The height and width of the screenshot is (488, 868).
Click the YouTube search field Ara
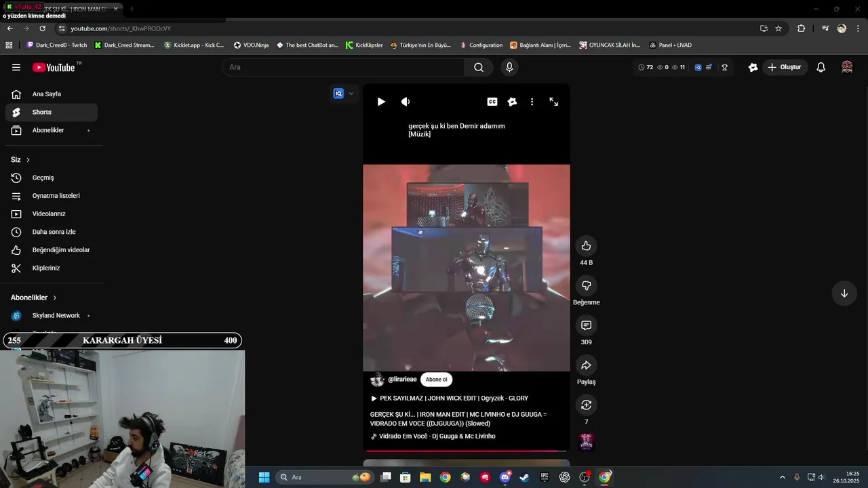click(343, 67)
